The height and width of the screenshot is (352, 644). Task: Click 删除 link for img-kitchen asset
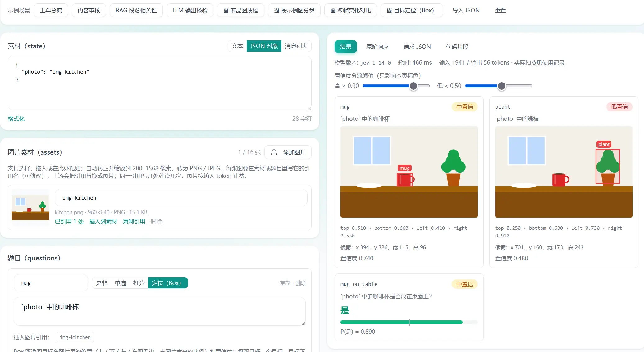click(156, 221)
